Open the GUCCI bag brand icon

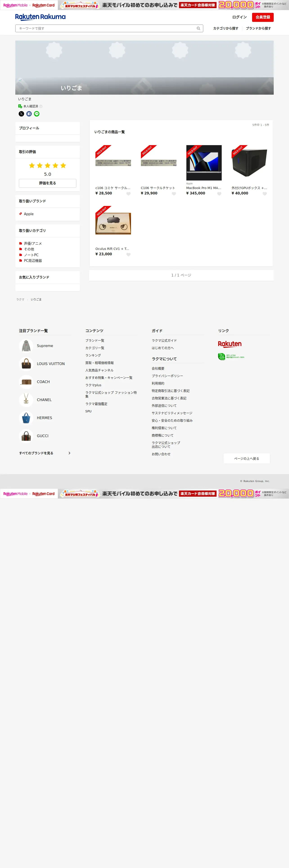point(26,436)
